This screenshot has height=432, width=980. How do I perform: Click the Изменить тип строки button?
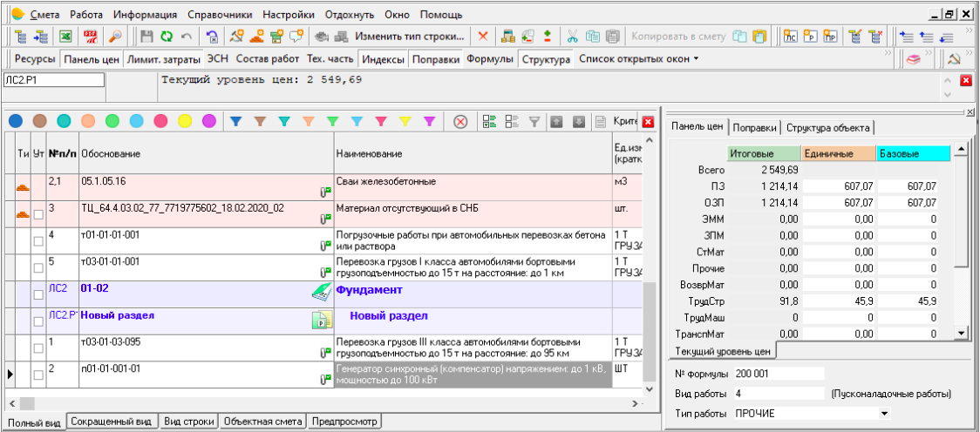click(x=410, y=37)
